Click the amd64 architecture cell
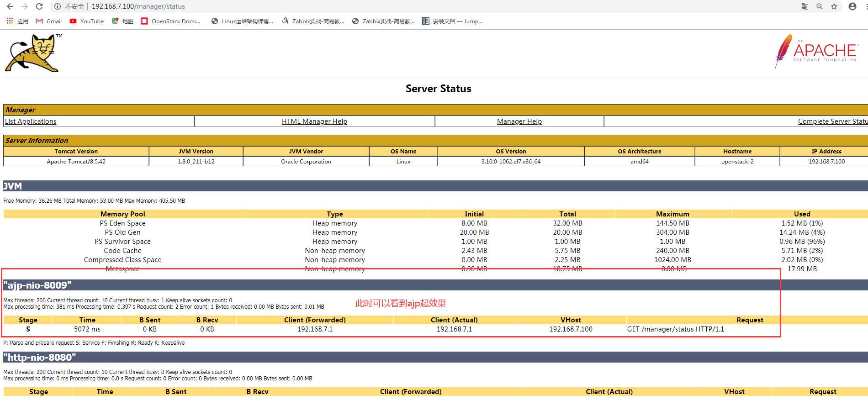 (640, 162)
